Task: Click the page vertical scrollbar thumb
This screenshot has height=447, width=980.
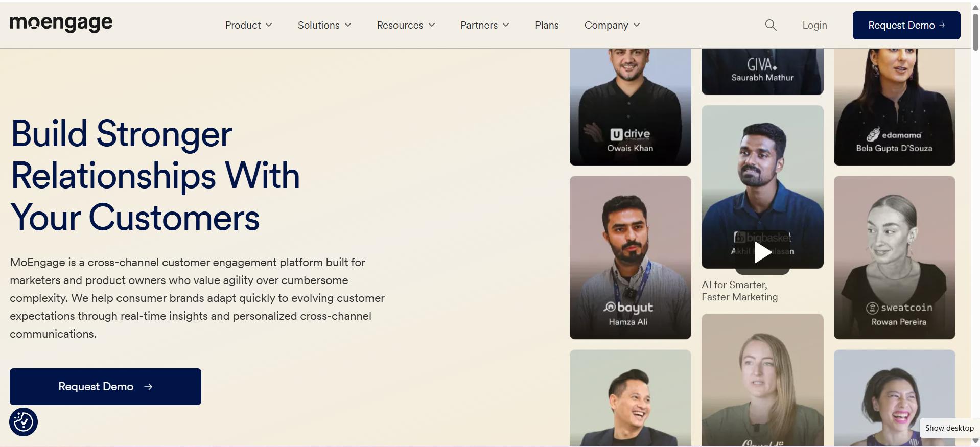Action: click(x=975, y=32)
